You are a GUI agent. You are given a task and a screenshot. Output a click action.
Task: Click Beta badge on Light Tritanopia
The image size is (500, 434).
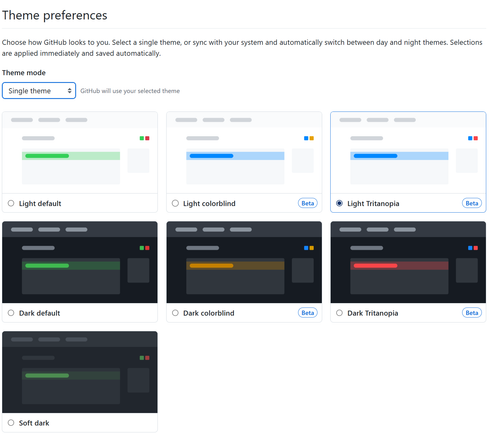point(472,203)
